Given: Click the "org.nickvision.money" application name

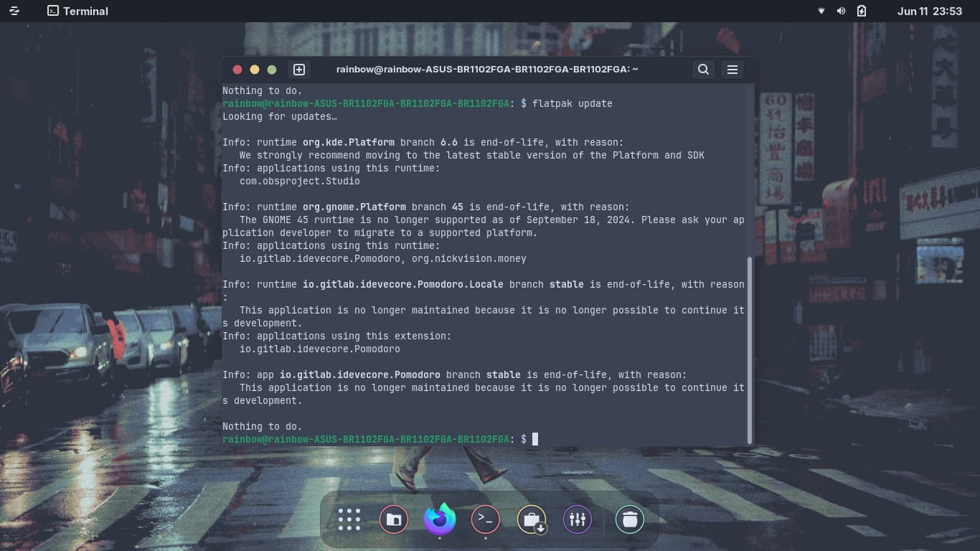Looking at the screenshot, I should click(x=469, y=259).
